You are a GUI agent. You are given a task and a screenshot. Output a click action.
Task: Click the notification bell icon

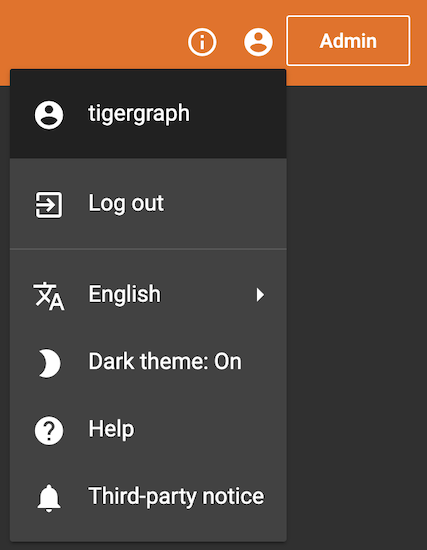coord(49,498)
